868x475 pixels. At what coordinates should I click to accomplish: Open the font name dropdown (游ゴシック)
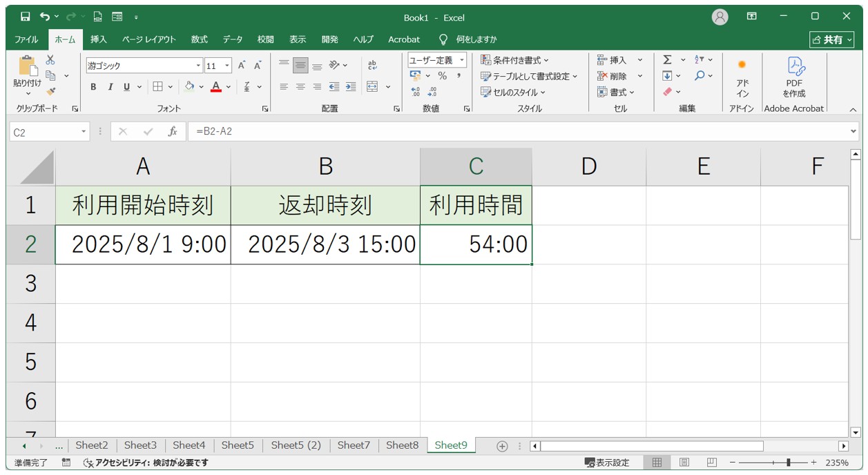click(x=198, y=66)
